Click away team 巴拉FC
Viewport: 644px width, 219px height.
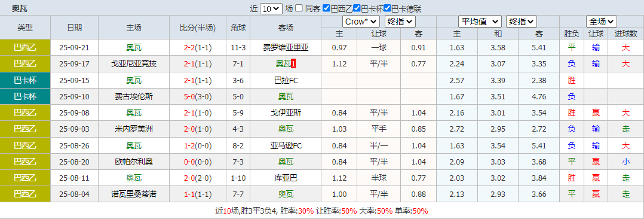[x=286, y=80]
